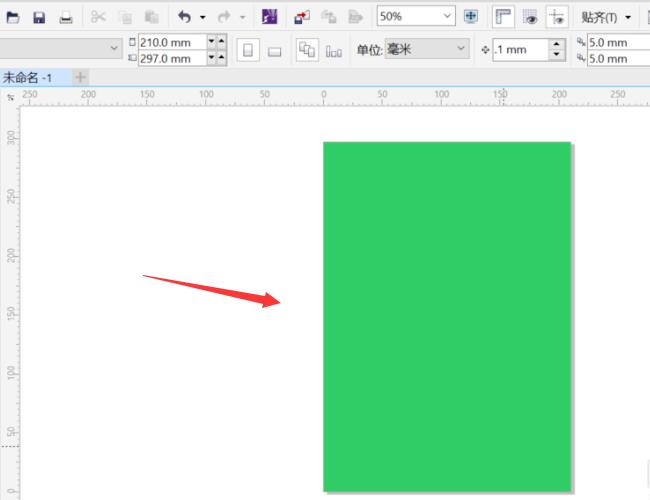
Task: Set page orientation to portrait
Action: pos(248,50)
